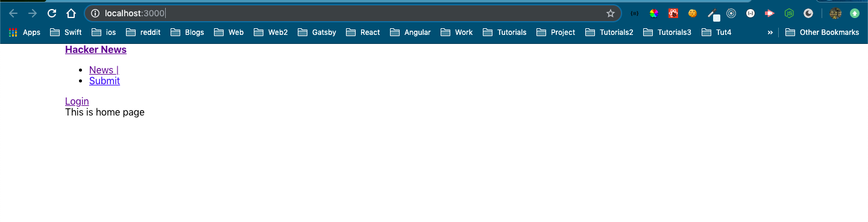Follow the Submit link
Viewport: 868px width, 222px height.
[x=104, y=81]
